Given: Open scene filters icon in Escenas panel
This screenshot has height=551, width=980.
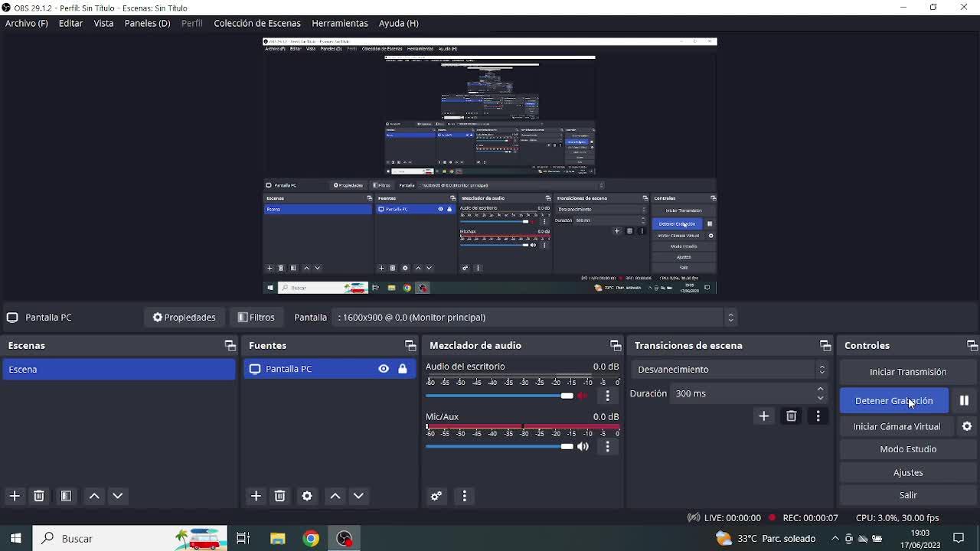Looking at the screenshot, I should click(66, 496).
